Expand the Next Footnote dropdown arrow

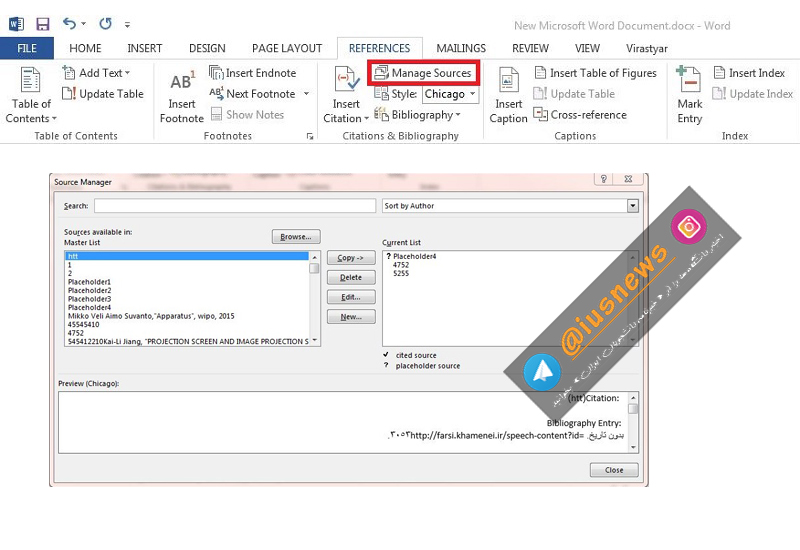pos(306,94)
